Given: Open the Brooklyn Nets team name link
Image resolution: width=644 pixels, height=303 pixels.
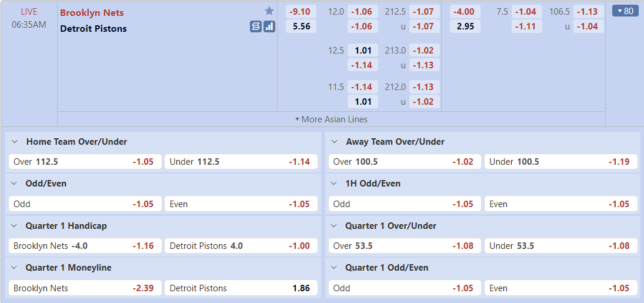Looking at the screenshot, I should pyautogui.click(x=92, y=12).
